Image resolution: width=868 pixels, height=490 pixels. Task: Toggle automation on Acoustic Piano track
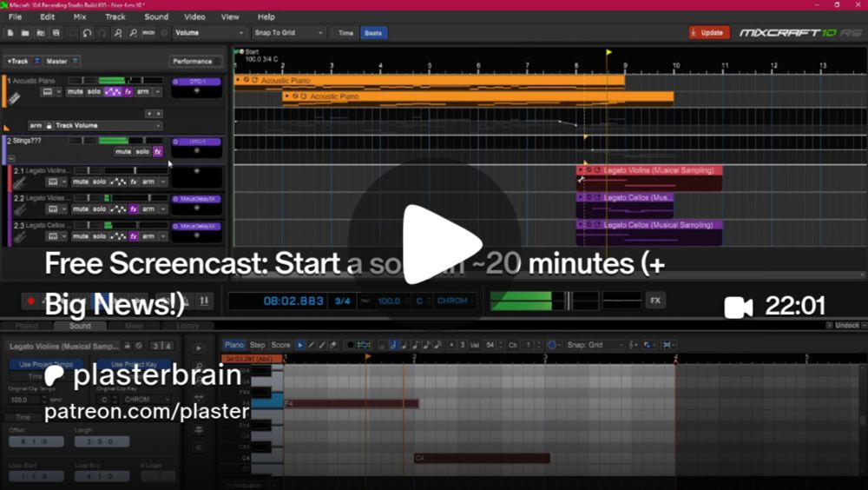113,91
